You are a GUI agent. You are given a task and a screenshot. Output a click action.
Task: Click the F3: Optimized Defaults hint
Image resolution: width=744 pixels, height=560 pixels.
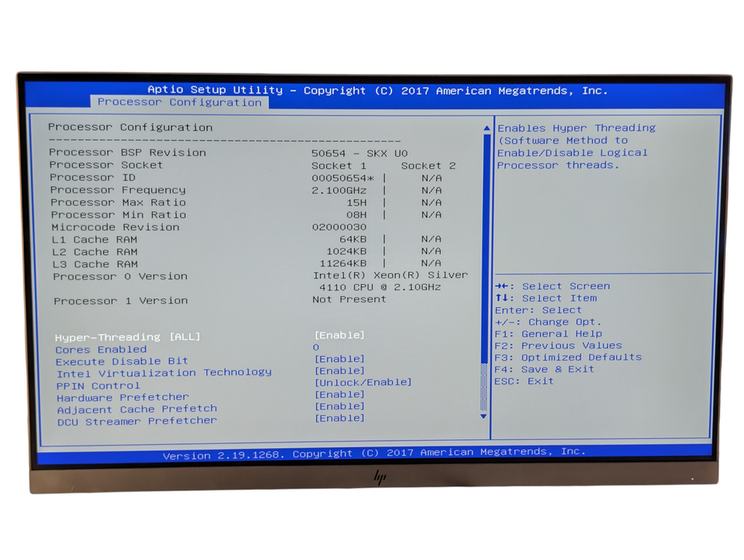coord(568,358)
